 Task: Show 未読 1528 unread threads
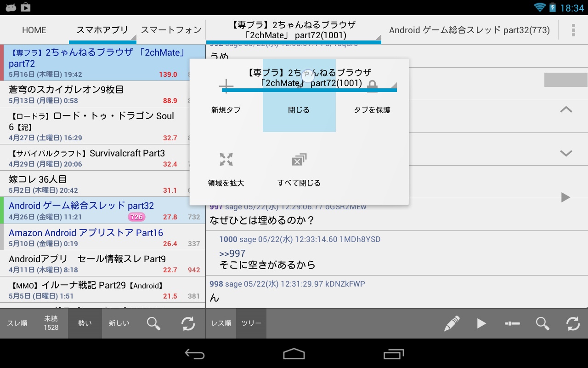pyautogui.click(x=51, y=323)
